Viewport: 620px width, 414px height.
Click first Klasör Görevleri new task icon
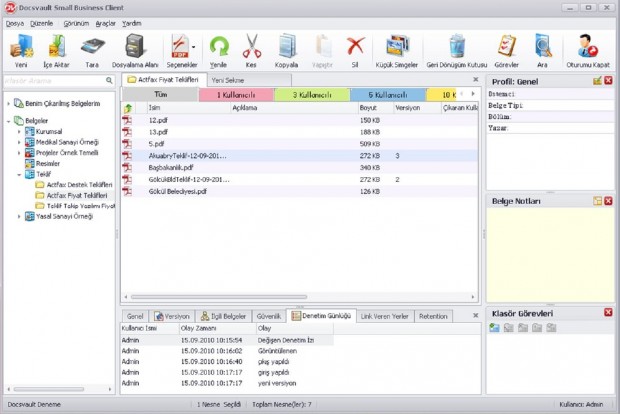(x=494, y=327)
